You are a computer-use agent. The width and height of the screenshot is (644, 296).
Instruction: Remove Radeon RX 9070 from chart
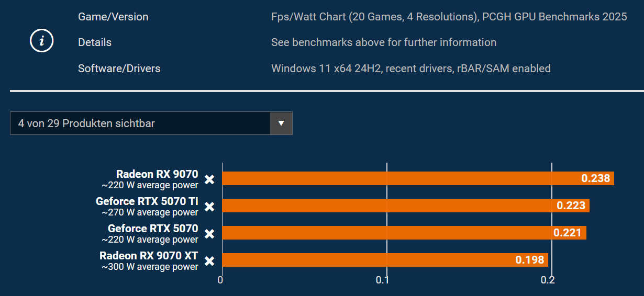pos(209,179)
